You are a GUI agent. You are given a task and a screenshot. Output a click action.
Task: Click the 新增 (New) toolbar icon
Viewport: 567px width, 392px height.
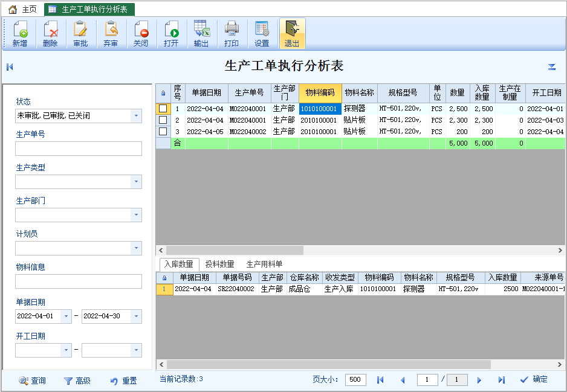tap(21, 34)
